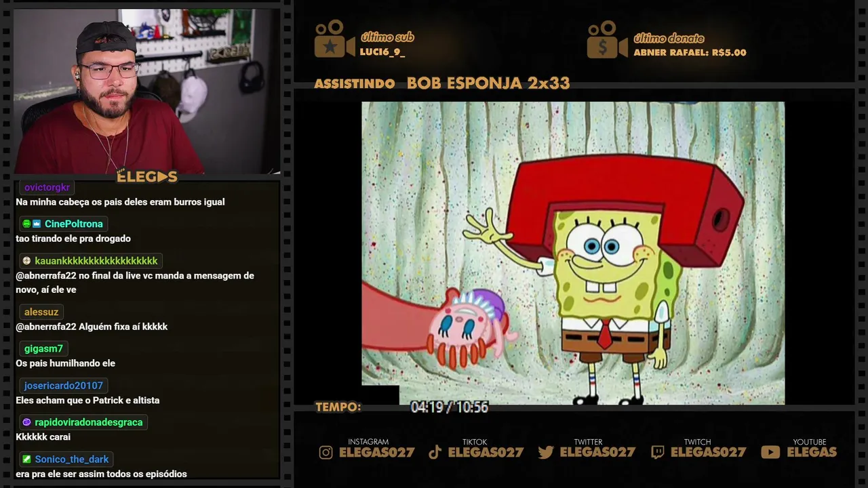This screenshot has width=868, height=488.
Task: Open chat user ovictorgkr
Action: point(47,187)
